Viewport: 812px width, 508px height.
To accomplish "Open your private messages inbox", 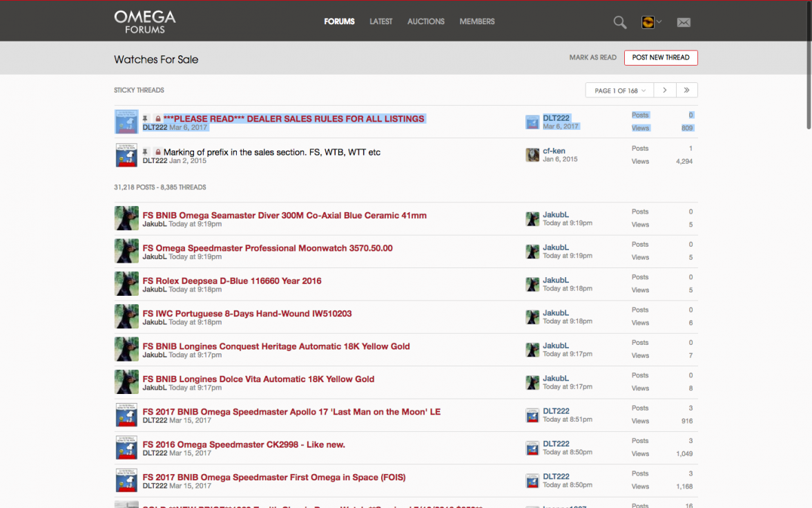I will click(684, 22).
